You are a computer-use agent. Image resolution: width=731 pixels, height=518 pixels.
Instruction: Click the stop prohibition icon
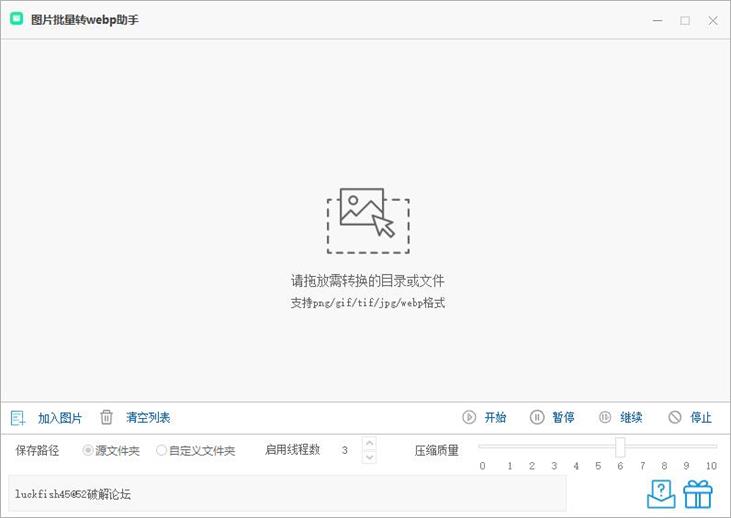pos(675,417)
